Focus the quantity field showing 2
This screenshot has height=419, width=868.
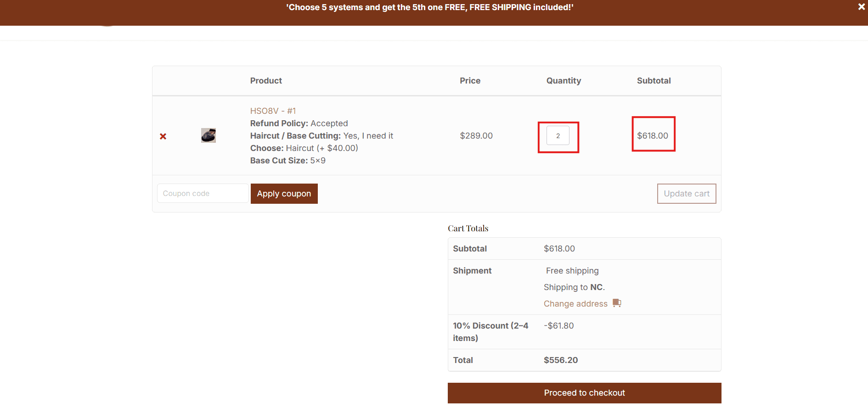(x=558, y=135)
